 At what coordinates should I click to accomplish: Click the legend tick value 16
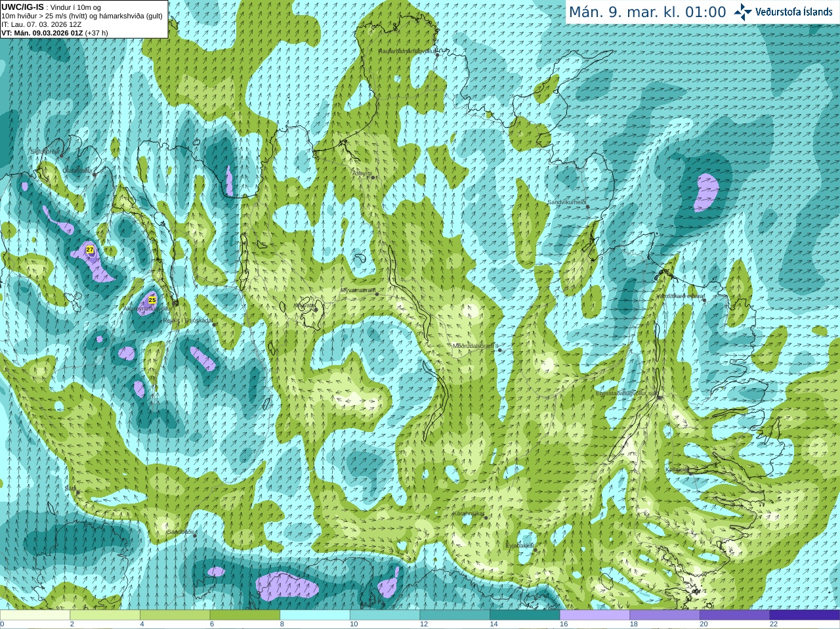click(x=564, y=624)
